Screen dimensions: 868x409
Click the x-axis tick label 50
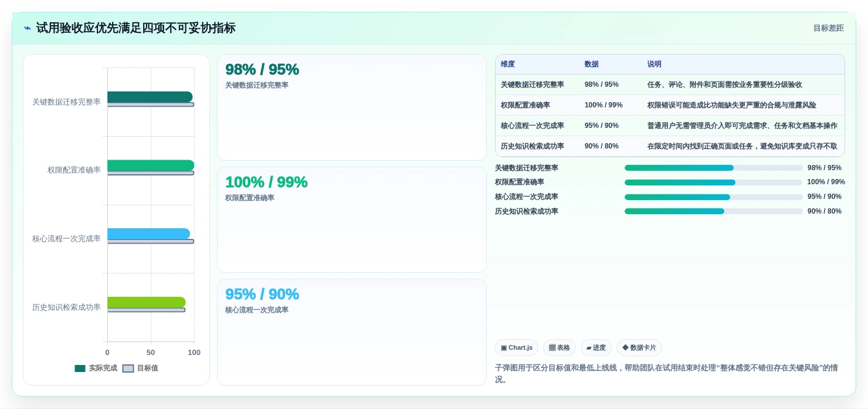(151, 353)
